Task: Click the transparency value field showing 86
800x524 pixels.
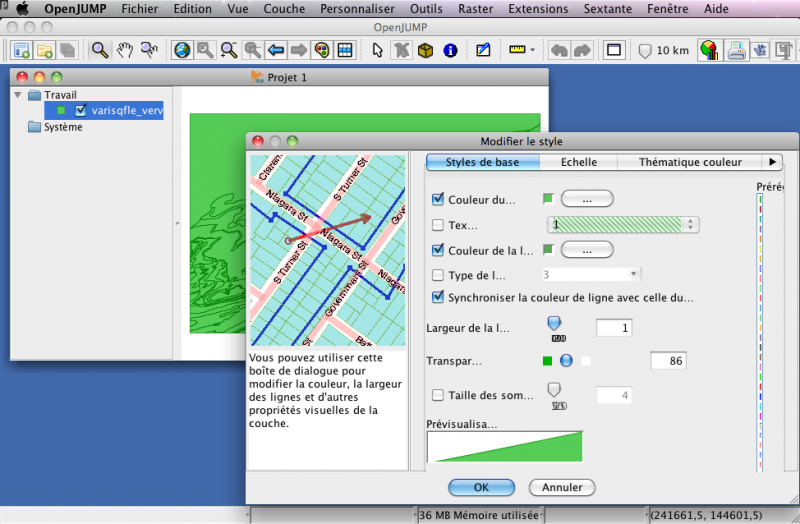Action: pos(667,361)
